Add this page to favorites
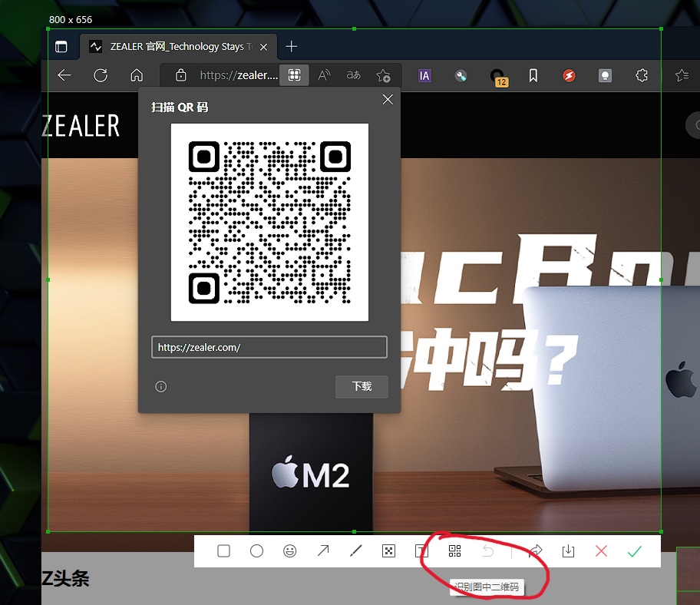 tap(384, 75)
